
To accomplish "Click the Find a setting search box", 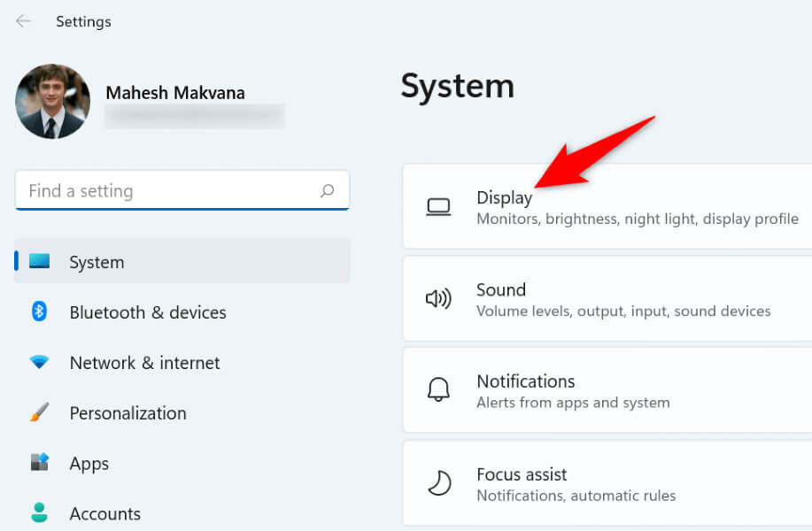I will click(x=168, y=191).
